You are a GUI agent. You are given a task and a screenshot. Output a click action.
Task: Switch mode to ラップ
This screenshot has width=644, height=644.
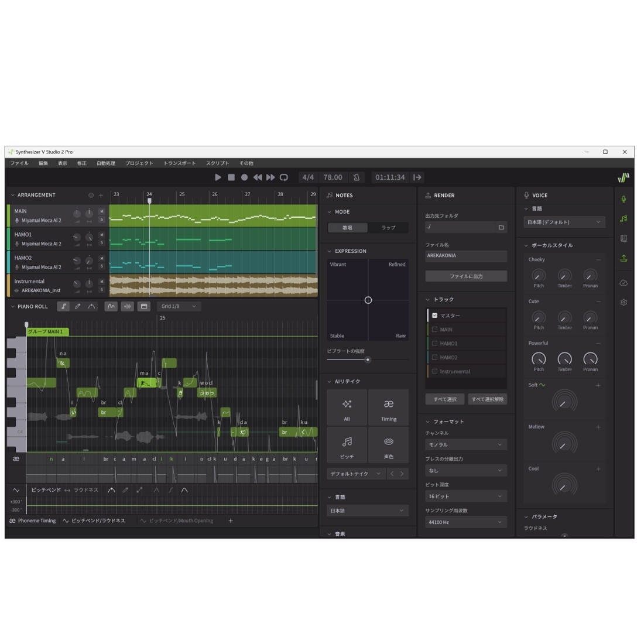(x=388, y=228)
